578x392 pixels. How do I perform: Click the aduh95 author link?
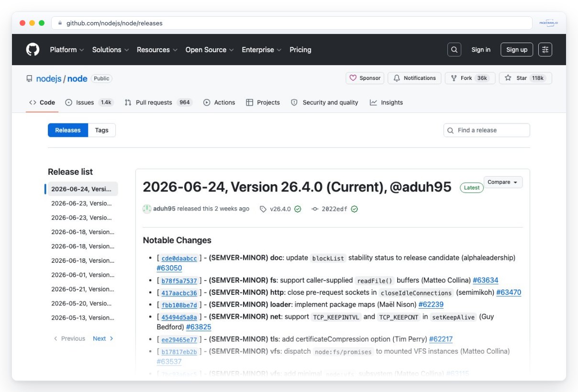(x=164, y=209)
